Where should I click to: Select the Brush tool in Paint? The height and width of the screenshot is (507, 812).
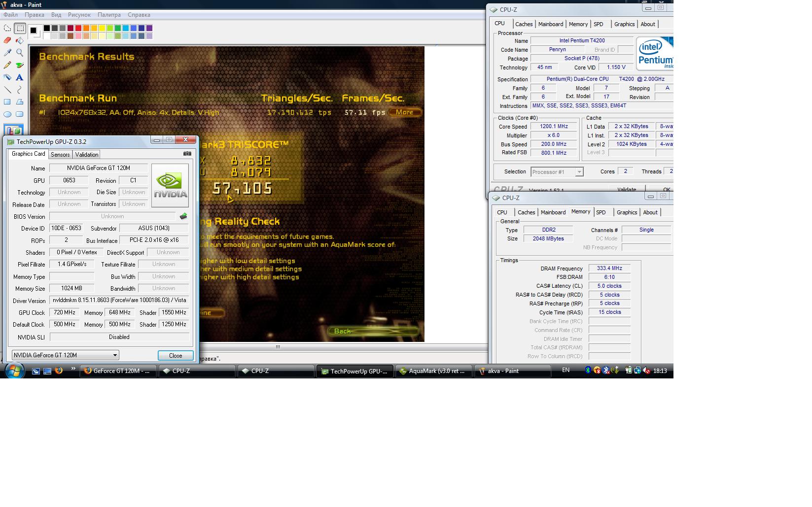coord(20,65)
